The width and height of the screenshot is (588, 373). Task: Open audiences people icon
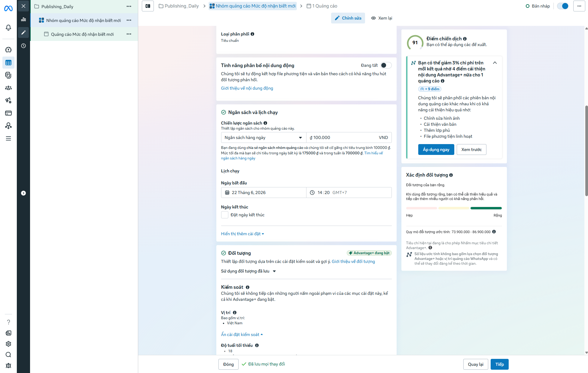click(x=8, y=88)
